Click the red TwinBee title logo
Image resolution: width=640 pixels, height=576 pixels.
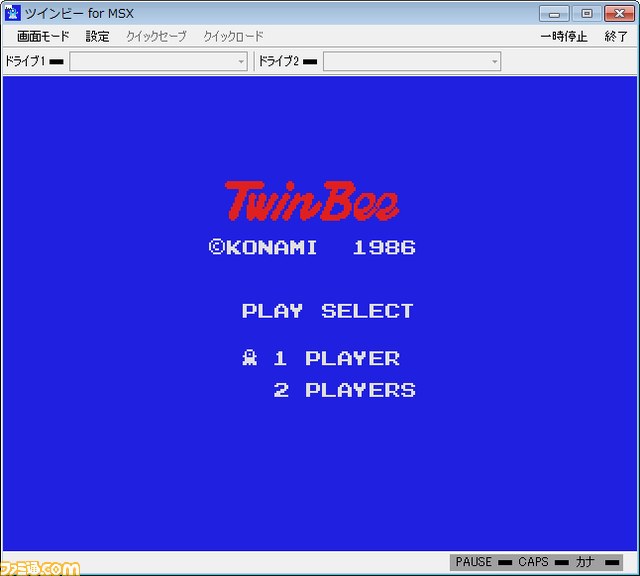[312, 201]
